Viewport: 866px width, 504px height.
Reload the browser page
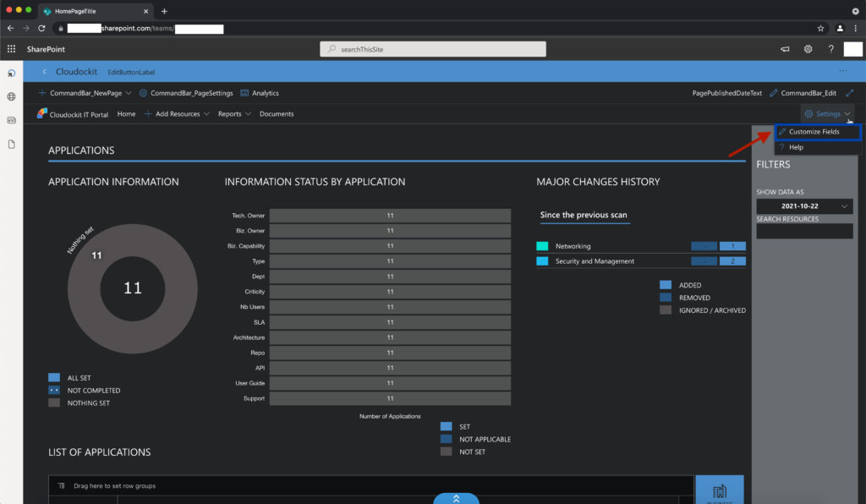coord(41,28)
